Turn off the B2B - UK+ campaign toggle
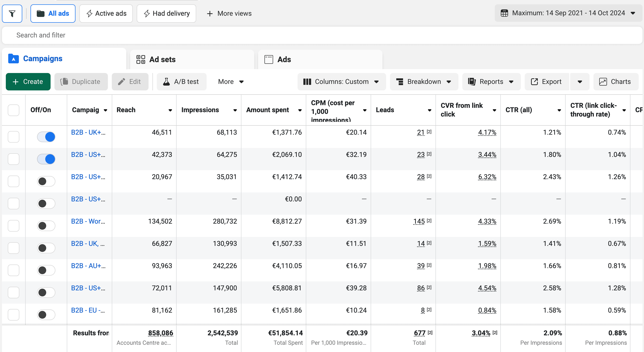This screenshot has width=644, height=352. tap(46, 137)
